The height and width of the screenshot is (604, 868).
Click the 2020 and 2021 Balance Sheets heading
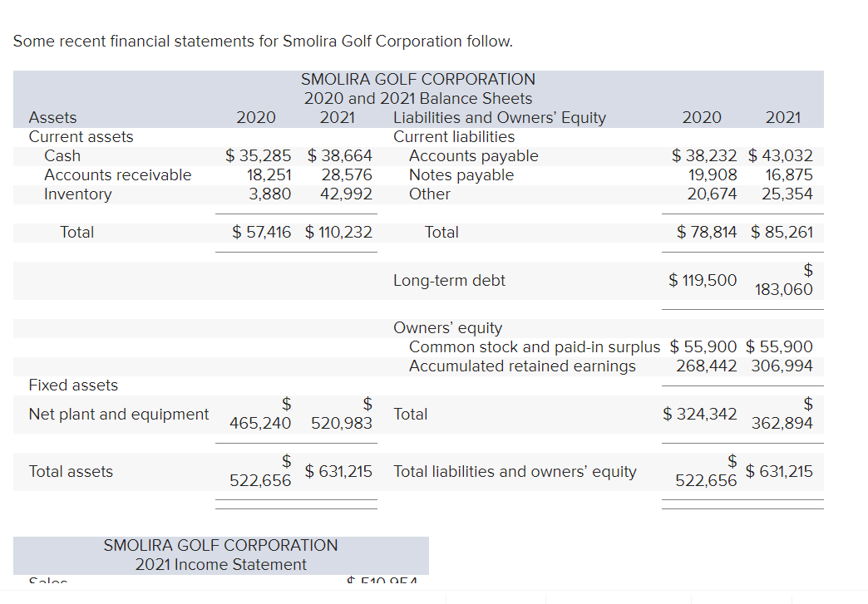[418, 99]
